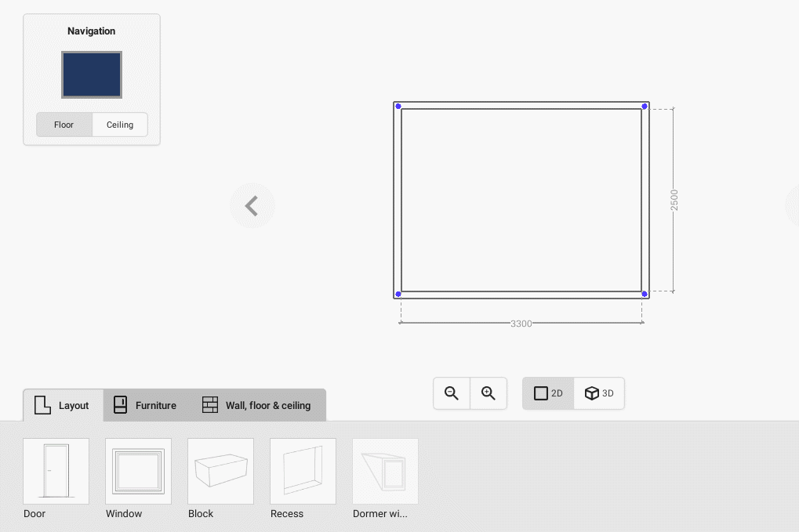Open the Layout tab
The image size is (799, 532).
click(x=63, y=405)
